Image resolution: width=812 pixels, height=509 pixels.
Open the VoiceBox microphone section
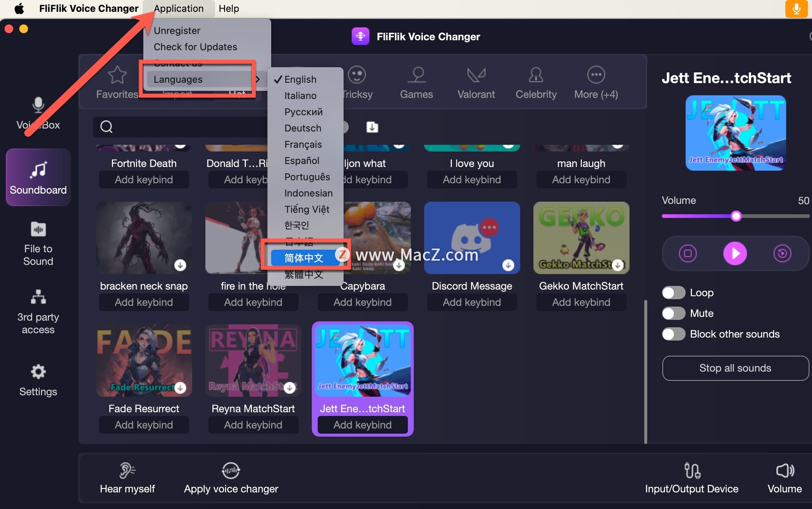pyautogui.click(x=38, y=113)
